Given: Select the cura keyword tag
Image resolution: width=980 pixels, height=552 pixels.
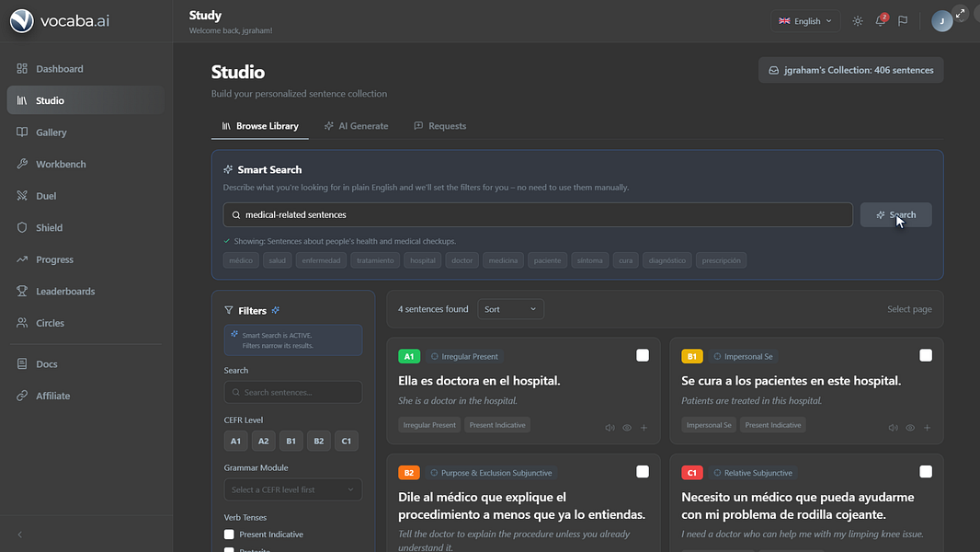Looking at the screenshot, I should (x=626, y=260).
